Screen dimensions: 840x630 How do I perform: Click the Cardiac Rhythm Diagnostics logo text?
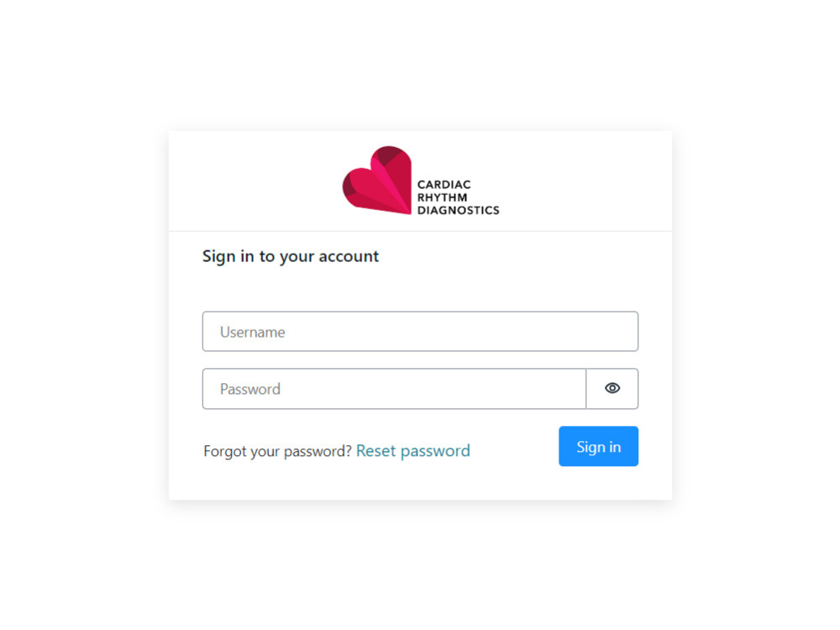458,197
